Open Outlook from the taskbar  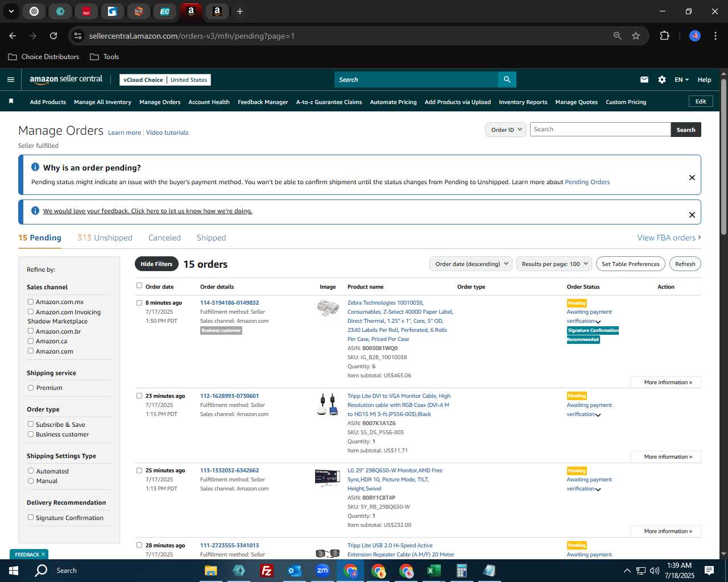[294, 571]
